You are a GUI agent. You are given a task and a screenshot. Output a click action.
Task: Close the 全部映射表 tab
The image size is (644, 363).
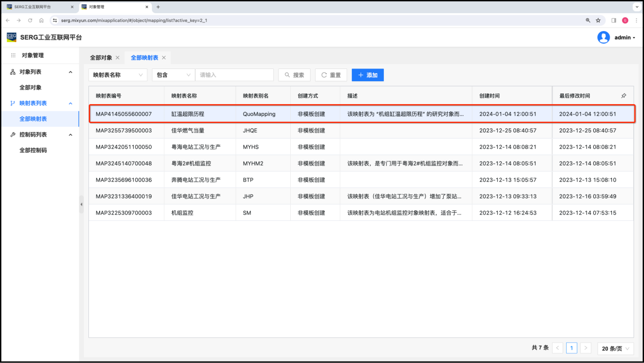[x=164, y=58]
